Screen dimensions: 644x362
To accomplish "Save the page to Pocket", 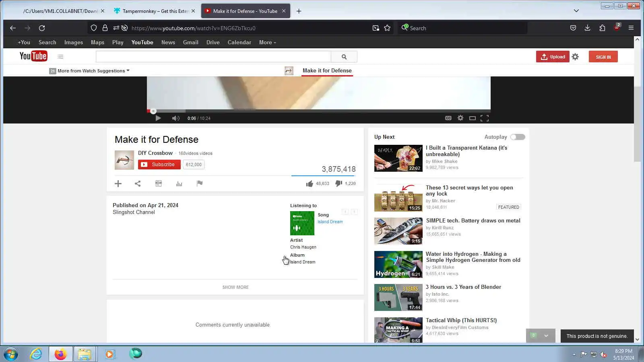I will point(573,28).
